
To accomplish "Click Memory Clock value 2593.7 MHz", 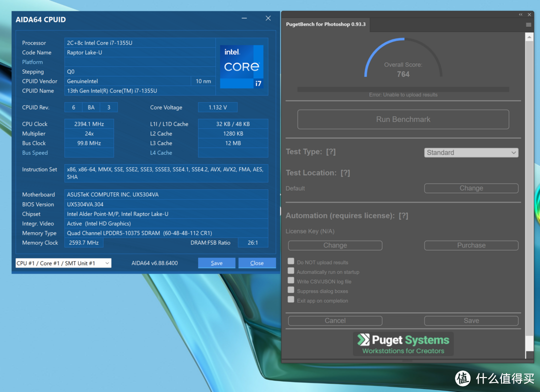I will [x=83, y=242].
